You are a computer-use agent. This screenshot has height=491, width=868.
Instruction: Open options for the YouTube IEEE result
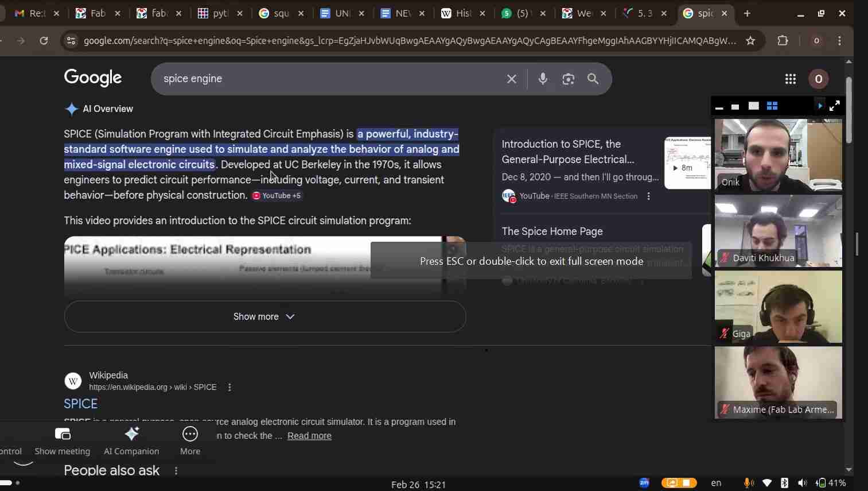(649, 196)
